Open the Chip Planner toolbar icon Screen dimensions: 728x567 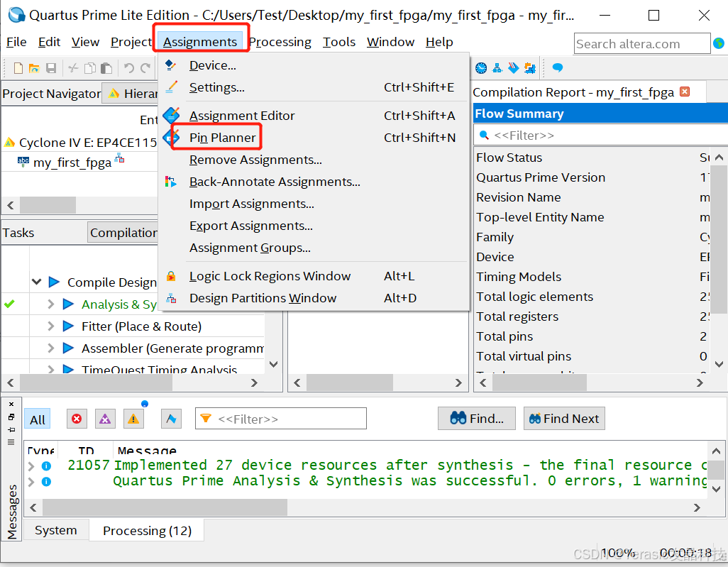coord(530,68)
